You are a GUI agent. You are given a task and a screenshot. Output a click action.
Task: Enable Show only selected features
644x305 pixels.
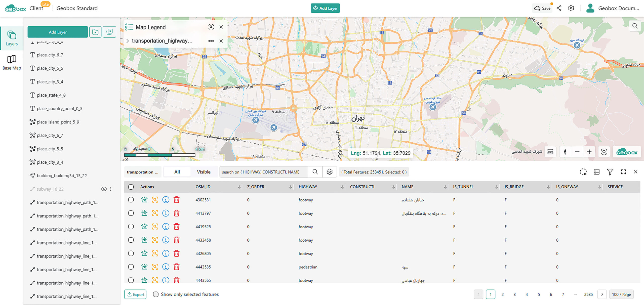(x=156, y=294)
